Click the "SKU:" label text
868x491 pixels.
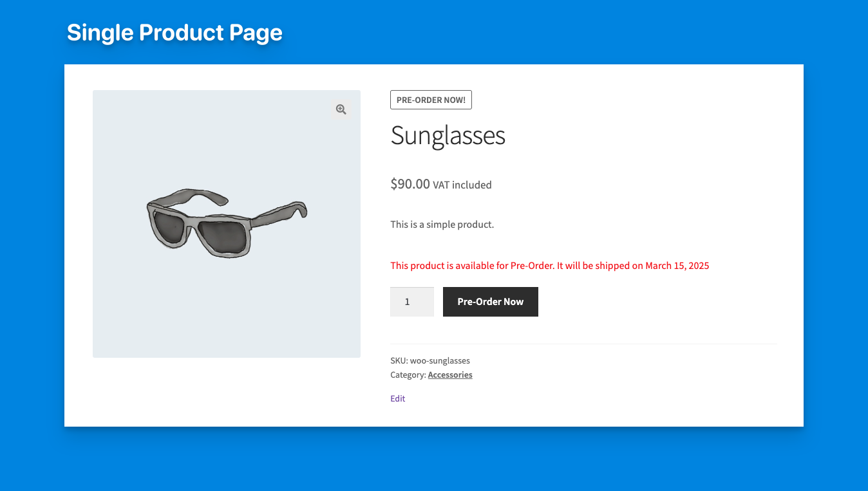(399, 361)
